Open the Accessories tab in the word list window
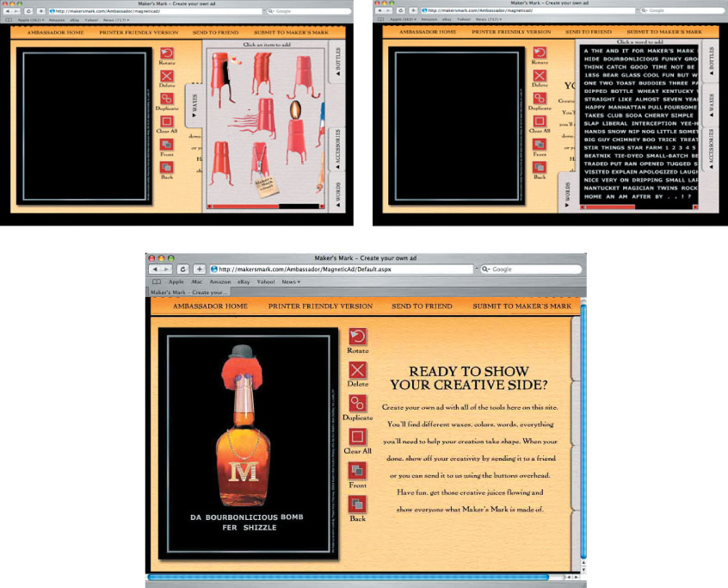728x588 pixels. point(710,149)
